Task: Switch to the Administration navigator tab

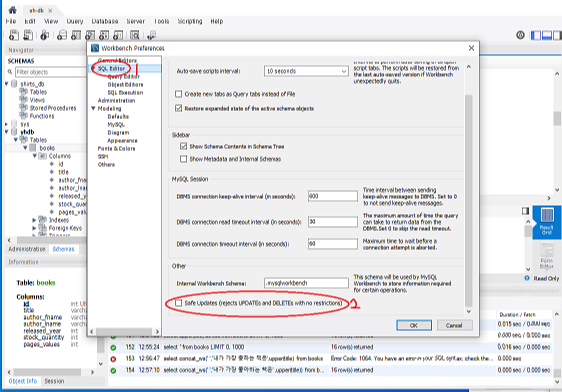Action: (27, 249)
